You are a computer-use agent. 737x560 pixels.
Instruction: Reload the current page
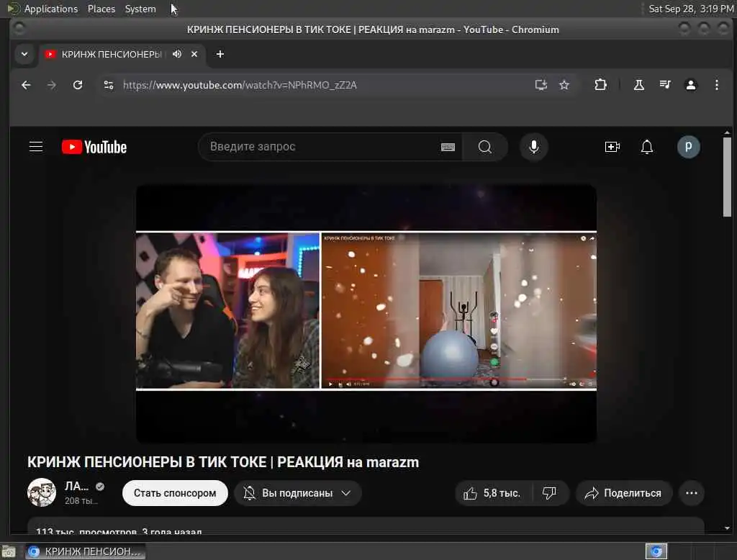point(78,85)
